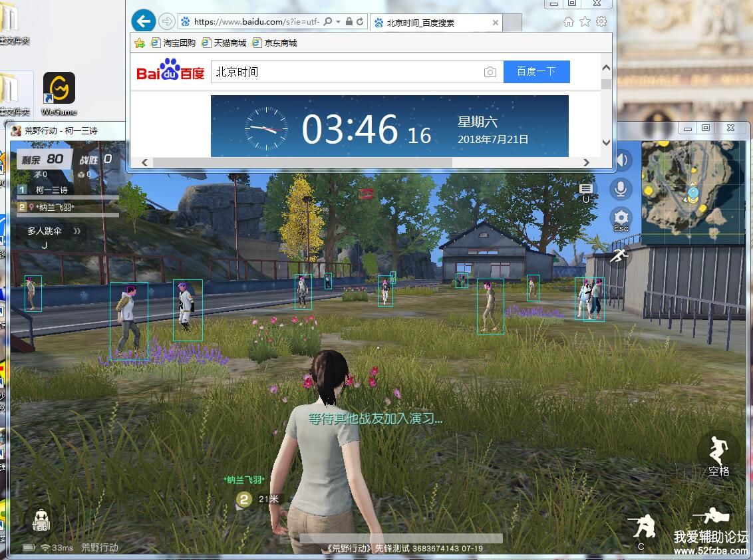753x560 pixels.
Task: Open the game chat message icon U
Action: tap(586, 192)
